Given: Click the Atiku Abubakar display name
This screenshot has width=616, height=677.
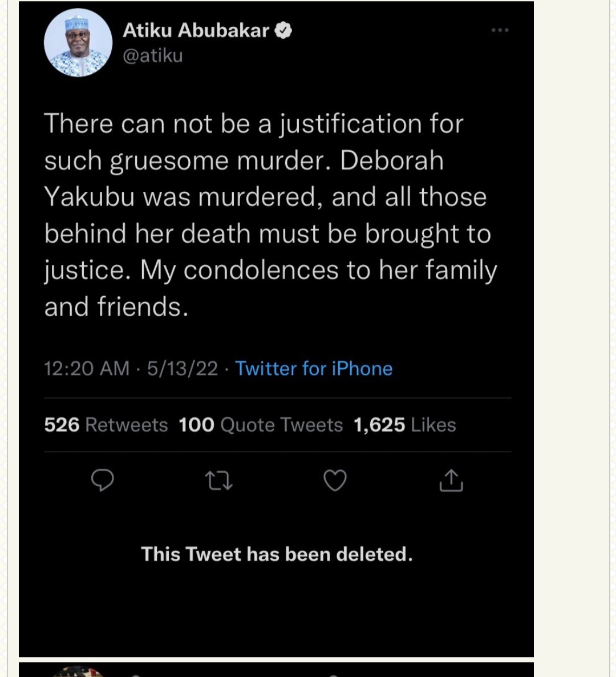Looking at the screenshot, I should click(196, 30).
